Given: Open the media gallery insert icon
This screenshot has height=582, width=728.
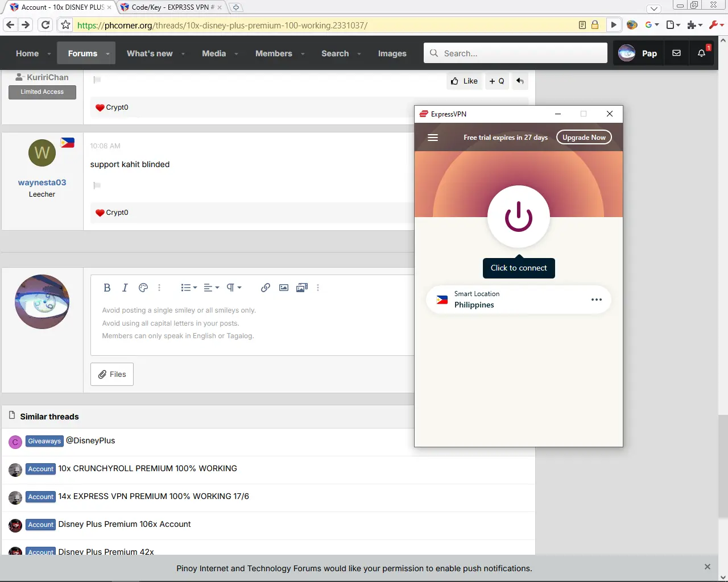Looking at the screenshot, I should pyautogui.click(x=302, y=288).
